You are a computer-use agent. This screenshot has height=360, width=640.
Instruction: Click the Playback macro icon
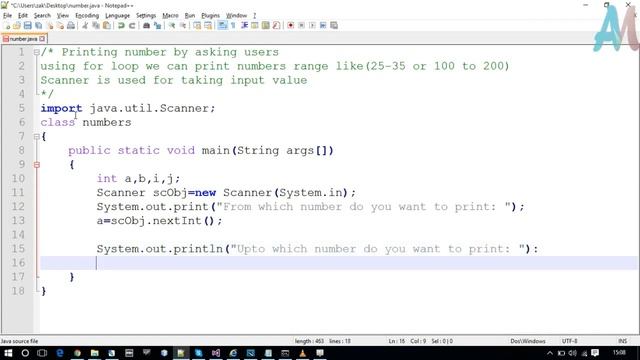pyautogui.click(x=312, y=25)
